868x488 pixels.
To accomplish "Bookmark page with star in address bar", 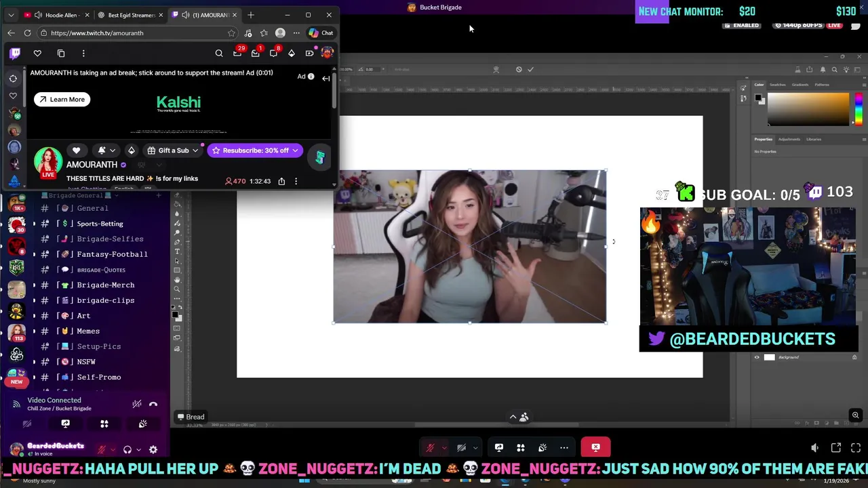I will coord(231,33).
